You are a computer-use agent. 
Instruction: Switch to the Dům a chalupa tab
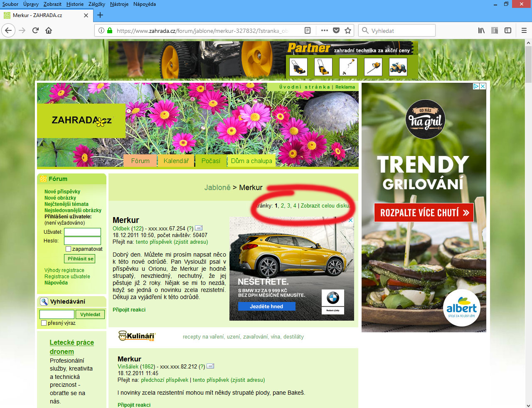[x=251, y=161]
